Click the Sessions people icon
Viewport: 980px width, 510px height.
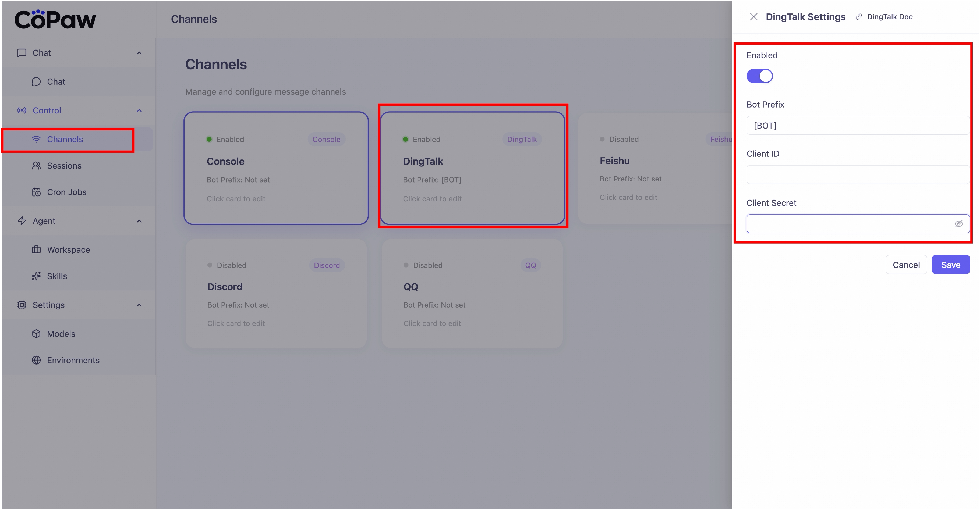[x=36, y=166]
